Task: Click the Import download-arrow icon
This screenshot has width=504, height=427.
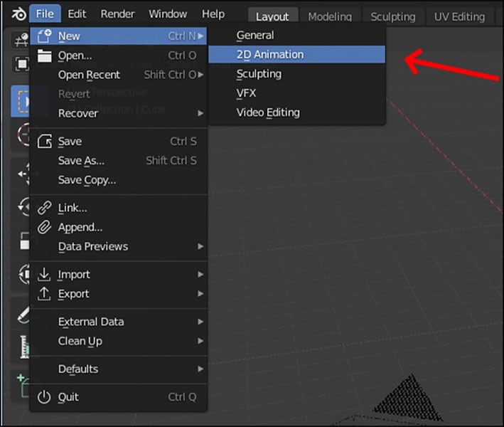Action: pyautogui.click(x=44, y=275)
